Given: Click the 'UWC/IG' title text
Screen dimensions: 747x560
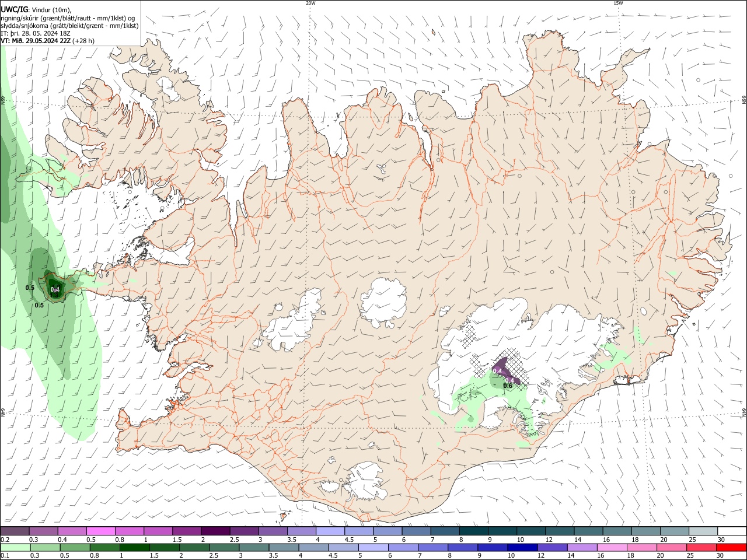Looking at the screenshot, I should pyautogui.click(x=14, y=9).
